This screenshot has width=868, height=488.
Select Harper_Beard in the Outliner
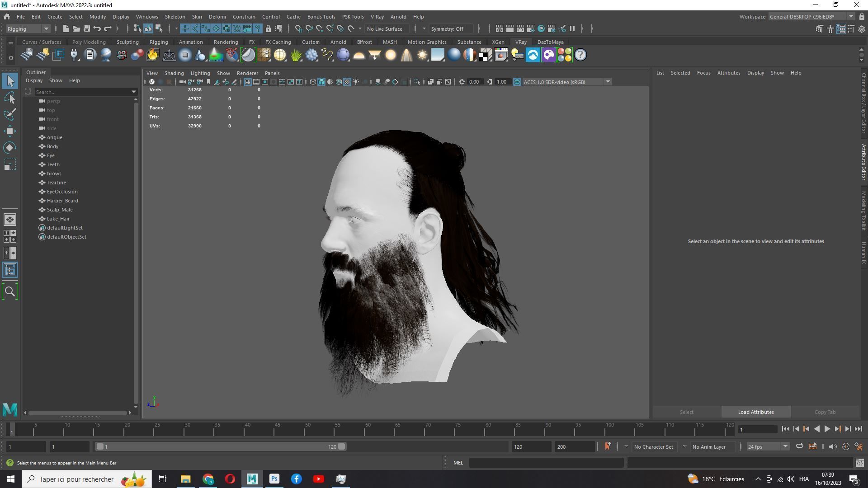(x=62, y=201)
